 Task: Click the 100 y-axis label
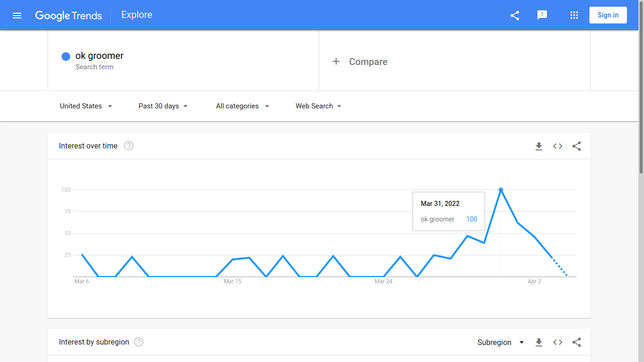tap(66, 190)
